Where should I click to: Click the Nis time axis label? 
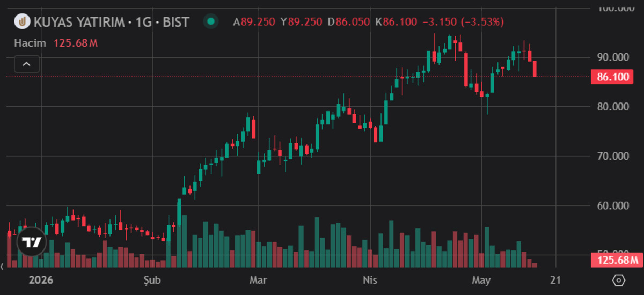pyautogui.click(x=370, y=280)
